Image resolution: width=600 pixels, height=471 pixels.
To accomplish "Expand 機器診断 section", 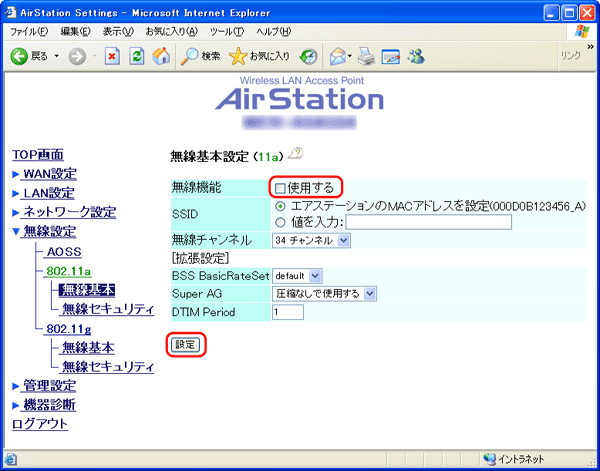I will pyautogui.click(x=49, y=405).
